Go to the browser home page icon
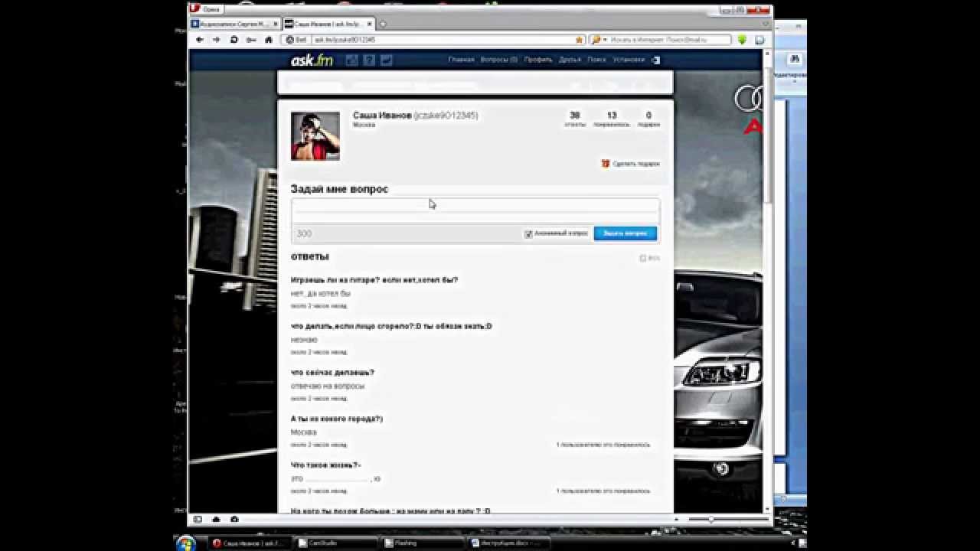Screen dimensions: 980x551 point(269,40)
